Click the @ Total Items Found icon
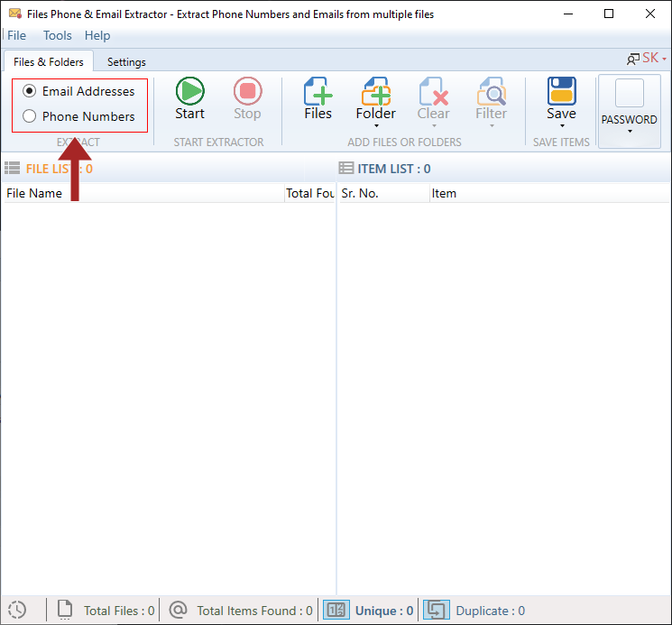Screen dimensions: 672x625 (x=178, y=609)
